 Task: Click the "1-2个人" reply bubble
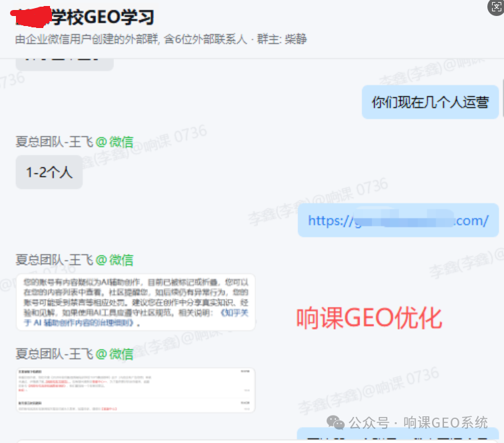click(49, 172)
